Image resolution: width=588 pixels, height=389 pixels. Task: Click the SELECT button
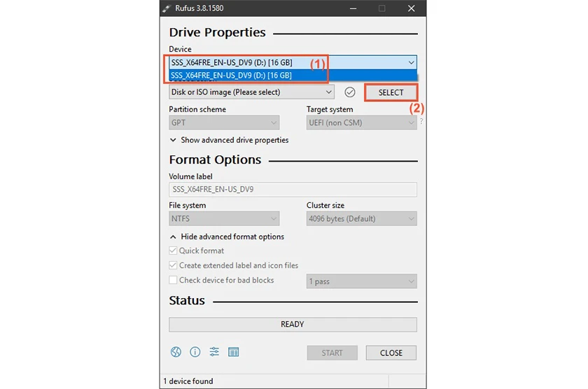click(x=391, y=92)
